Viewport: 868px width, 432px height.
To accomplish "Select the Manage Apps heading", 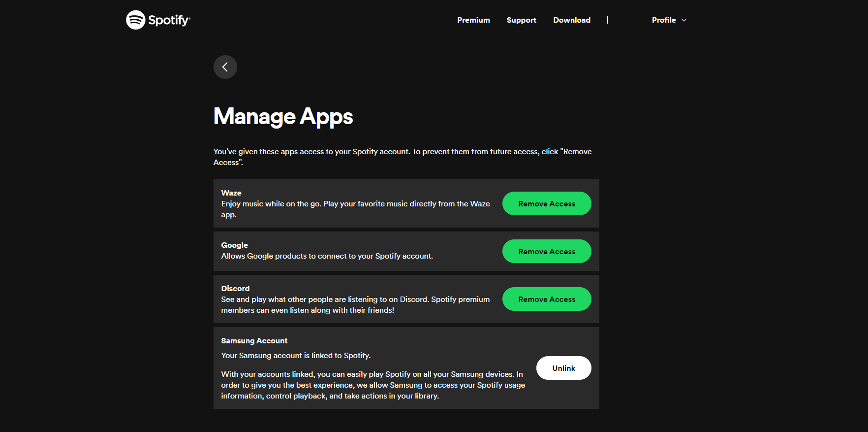I will point(283,117).
